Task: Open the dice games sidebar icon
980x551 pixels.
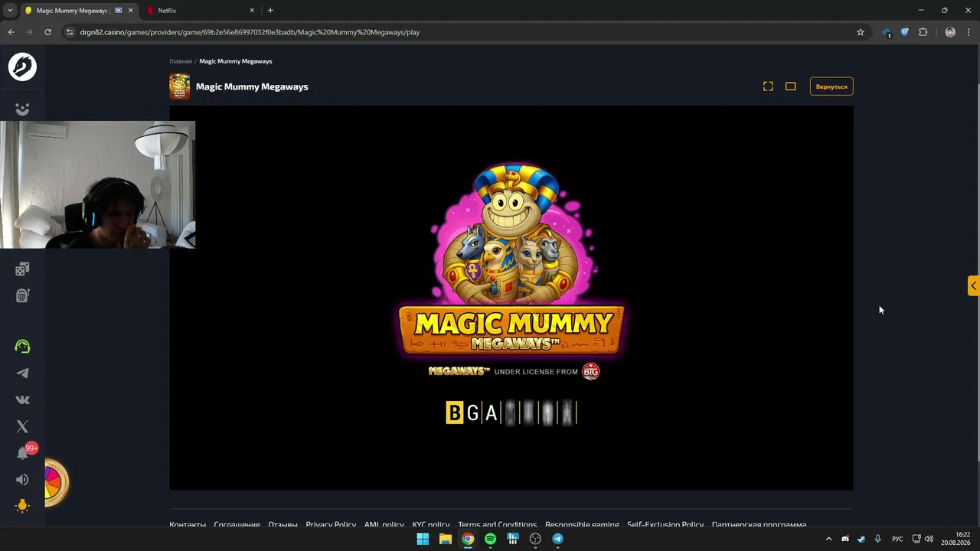Action: [22, 269]
